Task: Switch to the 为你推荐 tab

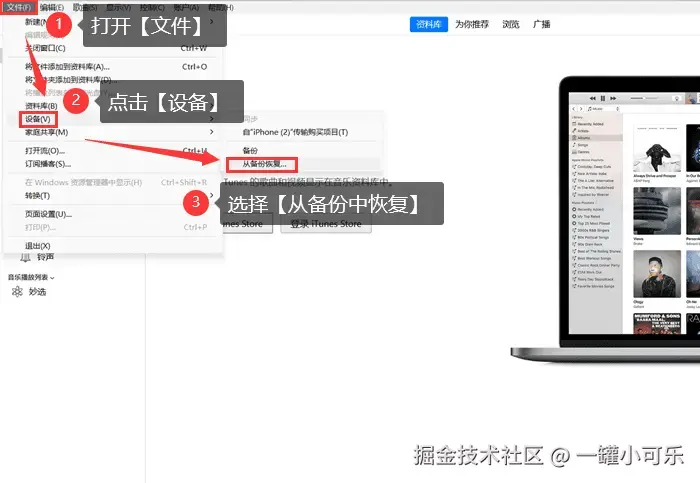Action: tap(472, 24)
